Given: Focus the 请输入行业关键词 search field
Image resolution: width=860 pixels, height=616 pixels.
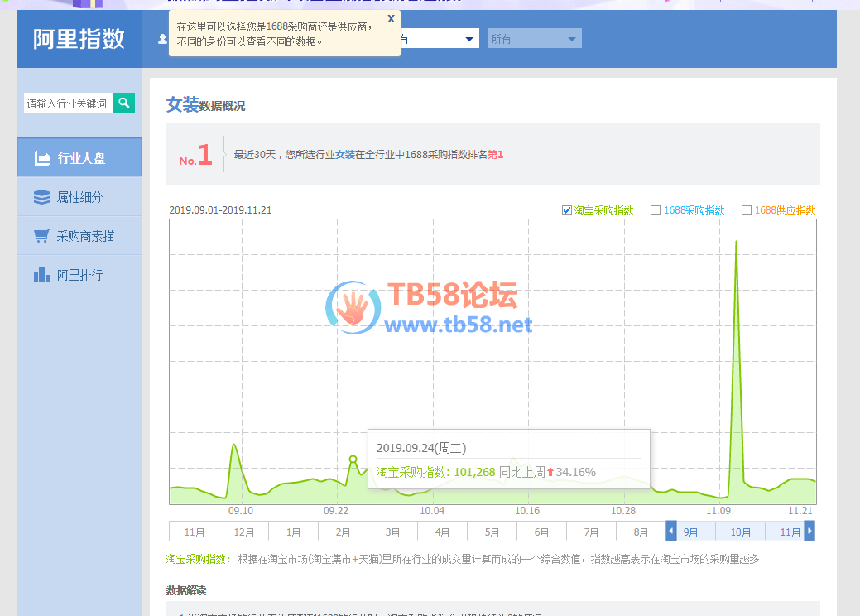Looking at the screenshot, I should click(69, 103).
